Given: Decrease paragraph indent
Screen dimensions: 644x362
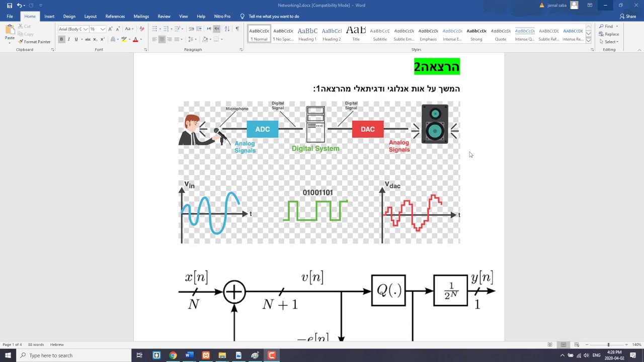Looking at the screenshot, I should click(191, 29).
